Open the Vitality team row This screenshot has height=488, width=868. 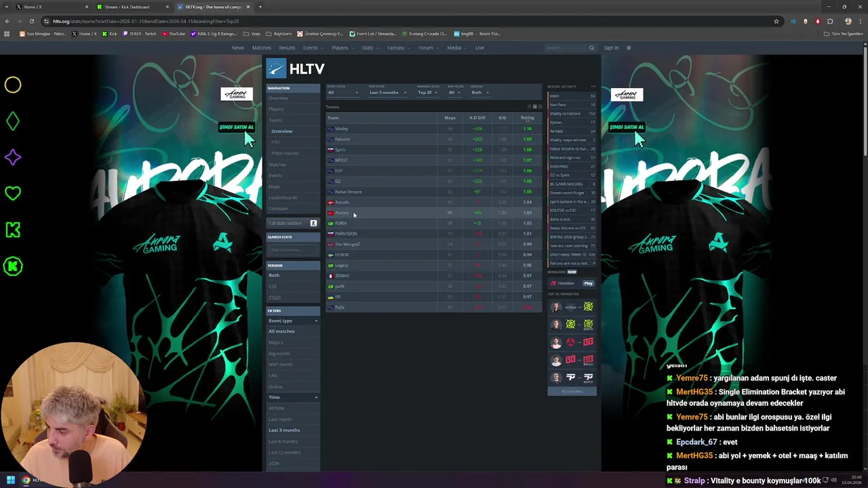pos(433,128)
